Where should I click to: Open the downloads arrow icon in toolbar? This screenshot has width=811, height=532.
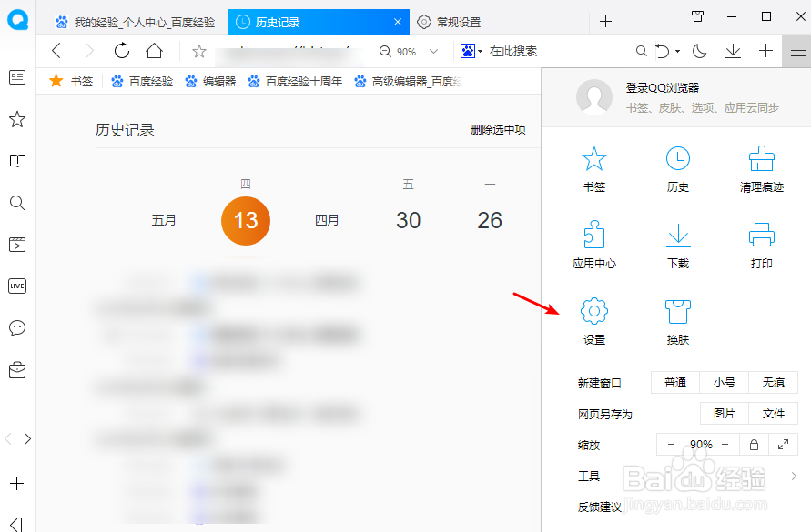click(x=733, y=52)
